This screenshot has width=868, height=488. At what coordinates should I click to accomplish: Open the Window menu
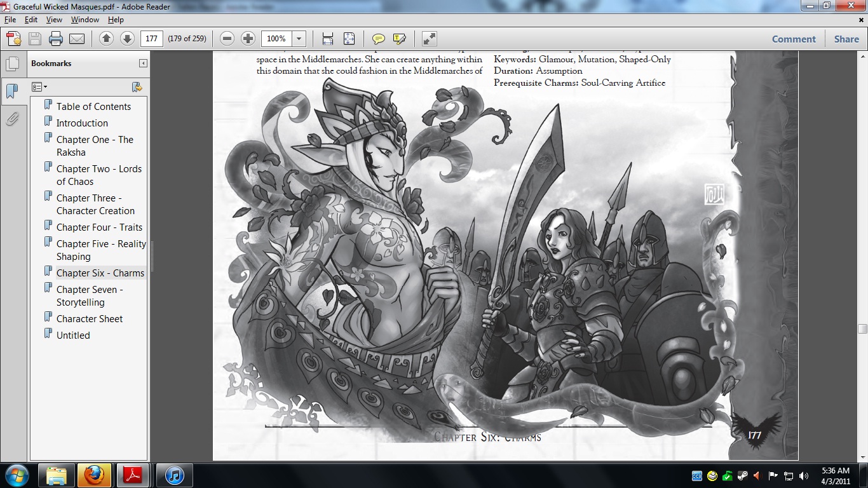[x=85, y=20]
